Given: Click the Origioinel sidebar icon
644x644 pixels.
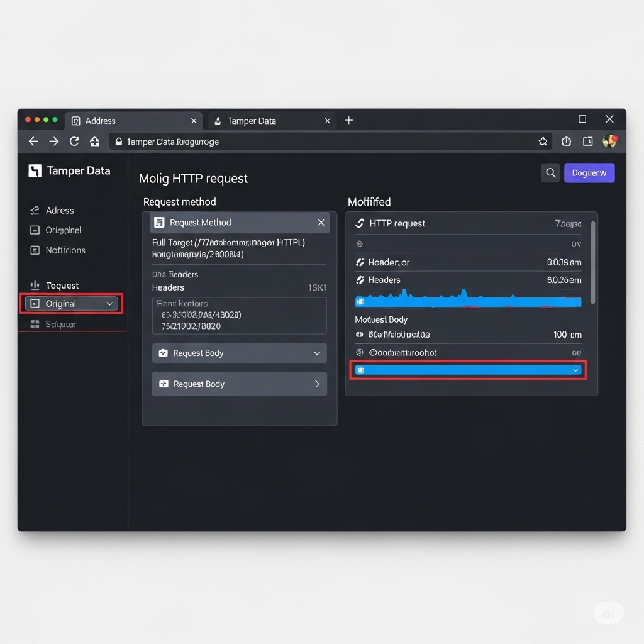Looking at the screenshot, I should pyautogui.click(x=35, y=230).
